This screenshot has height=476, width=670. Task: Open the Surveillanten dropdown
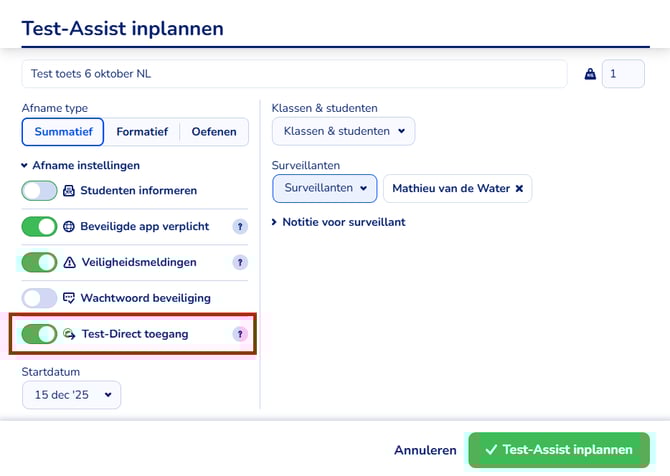click(325, 188)
